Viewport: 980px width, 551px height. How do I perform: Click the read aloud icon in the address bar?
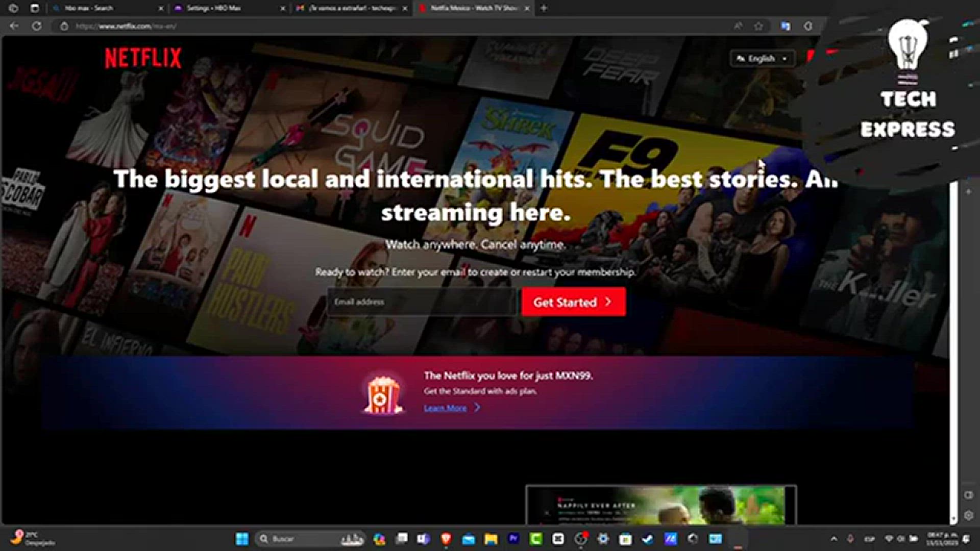point(738,26)
